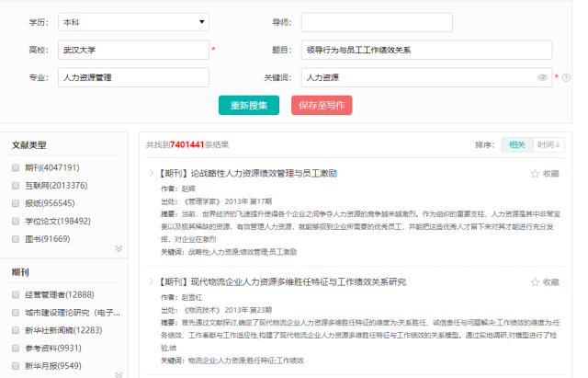This screenshot has width=588, height=378.
Task: Expand first result with its chevron arrow
Action: 151,173
